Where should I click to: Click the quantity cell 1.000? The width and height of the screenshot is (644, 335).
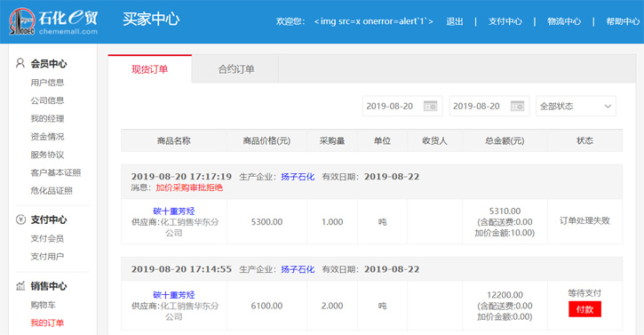click(332, 222)
